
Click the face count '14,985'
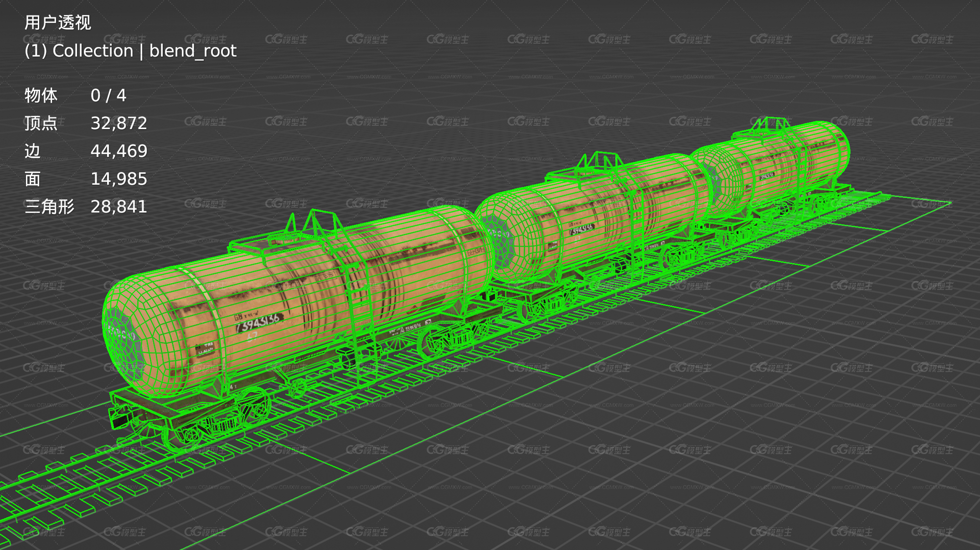(119, 179)
